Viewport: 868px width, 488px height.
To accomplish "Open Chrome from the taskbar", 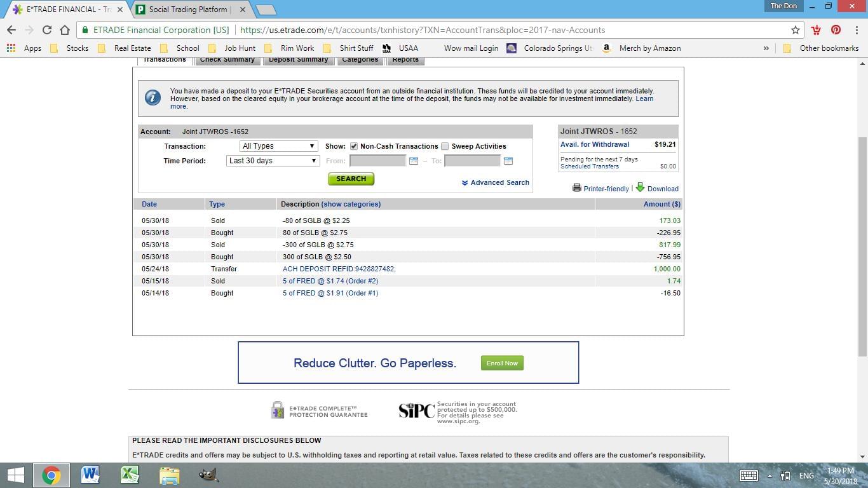I will tap(51, 475).
